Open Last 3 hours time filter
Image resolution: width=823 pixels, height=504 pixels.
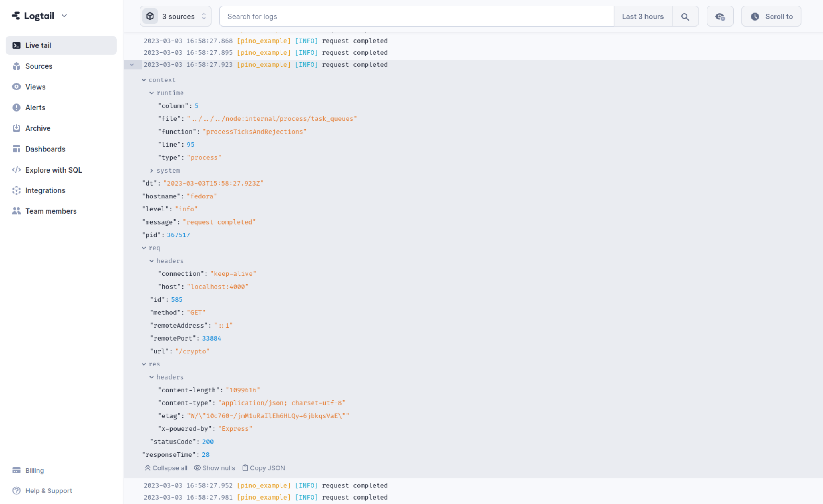[x=642, y=16]
